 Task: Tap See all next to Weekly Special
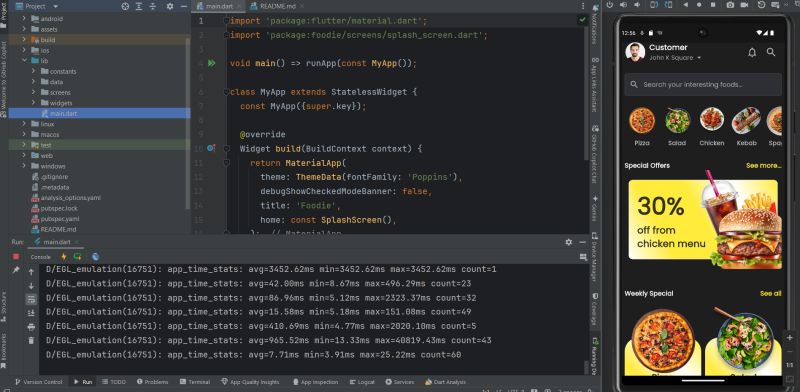[x=770, y=293]
